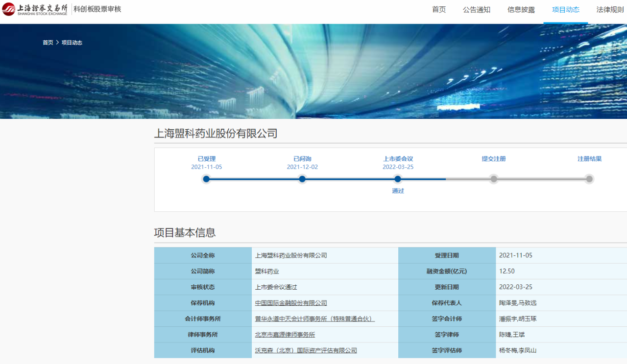Click the 提交注册 stage label
627x364 pixels.
[494, 159]
